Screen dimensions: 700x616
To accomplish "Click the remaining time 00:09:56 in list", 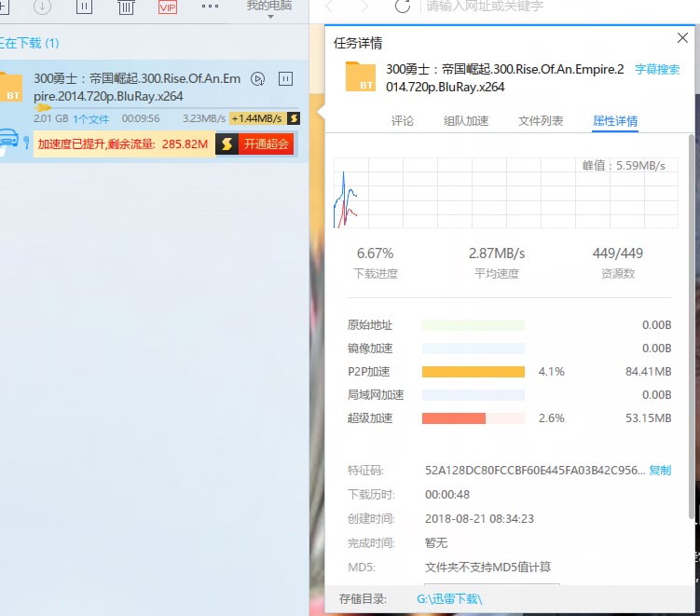I will tap(141, 118).
